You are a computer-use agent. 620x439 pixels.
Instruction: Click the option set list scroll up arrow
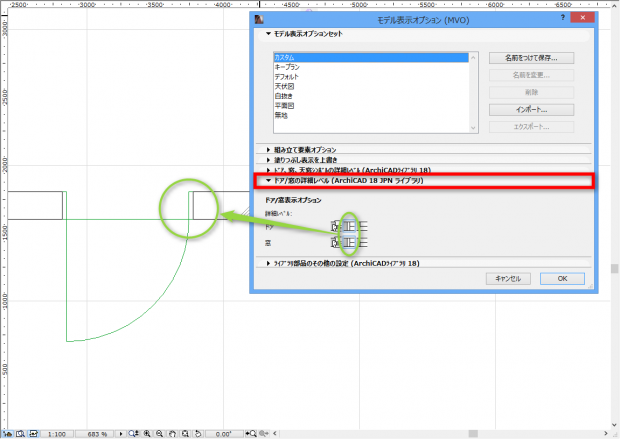pos(473,58)
